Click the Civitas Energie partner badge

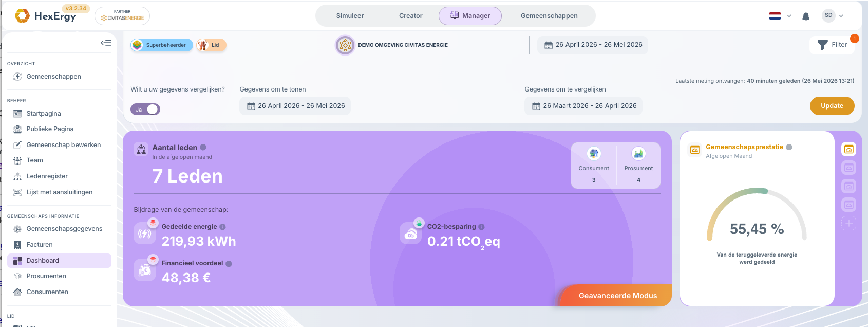[x=122, y=16]
